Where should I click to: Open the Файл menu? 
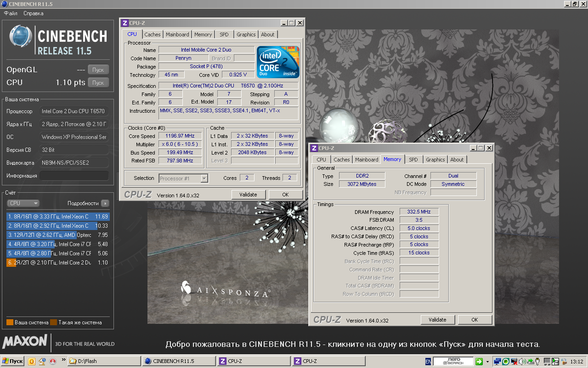coord(11,13)
